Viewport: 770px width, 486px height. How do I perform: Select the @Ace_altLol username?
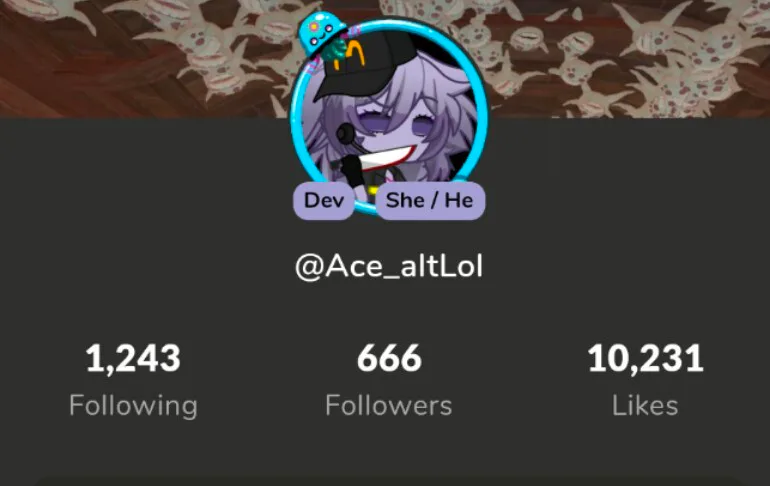(389, 267)
